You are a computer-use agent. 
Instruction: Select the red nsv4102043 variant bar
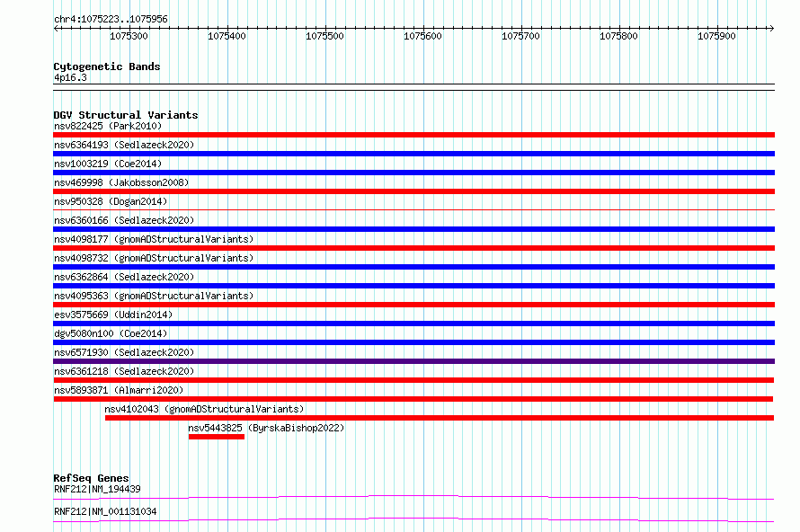[440, 418]
